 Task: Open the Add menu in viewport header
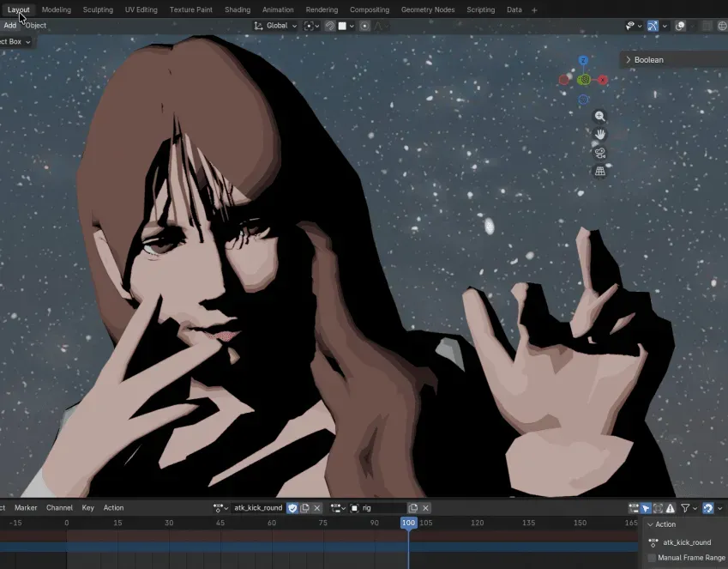click(x=9, y=26)
